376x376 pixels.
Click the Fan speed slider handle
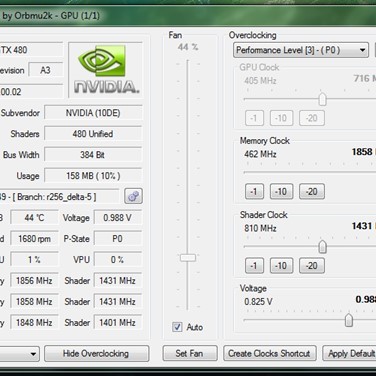tap(188, 257)
